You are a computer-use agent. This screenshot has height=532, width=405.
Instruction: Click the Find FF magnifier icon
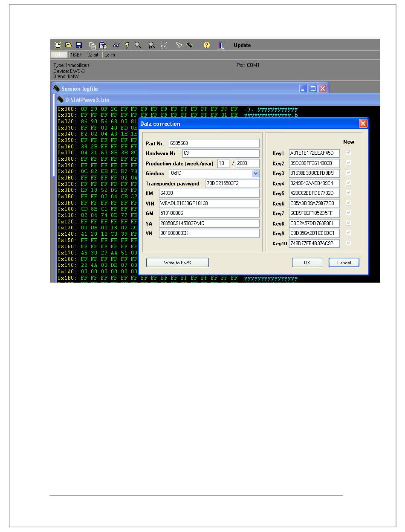pyautogui.click(x=152, y=45)
